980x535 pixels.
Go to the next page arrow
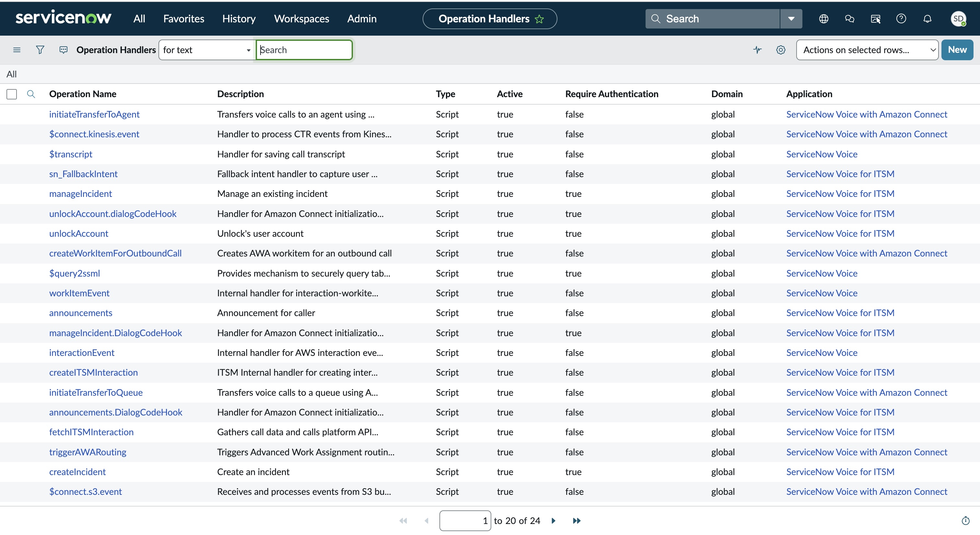[554, 520]
